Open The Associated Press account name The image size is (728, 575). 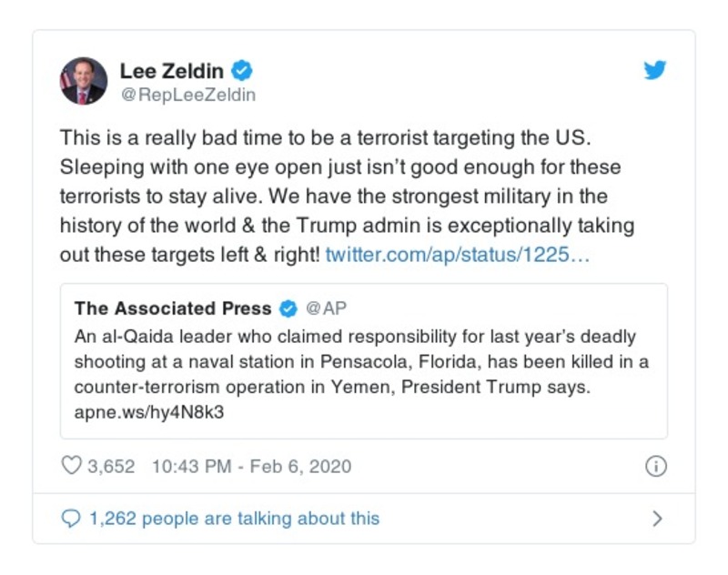(173, 308)
